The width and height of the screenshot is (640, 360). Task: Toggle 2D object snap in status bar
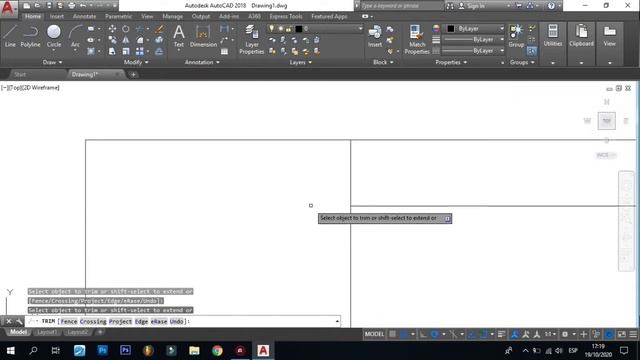484,334
